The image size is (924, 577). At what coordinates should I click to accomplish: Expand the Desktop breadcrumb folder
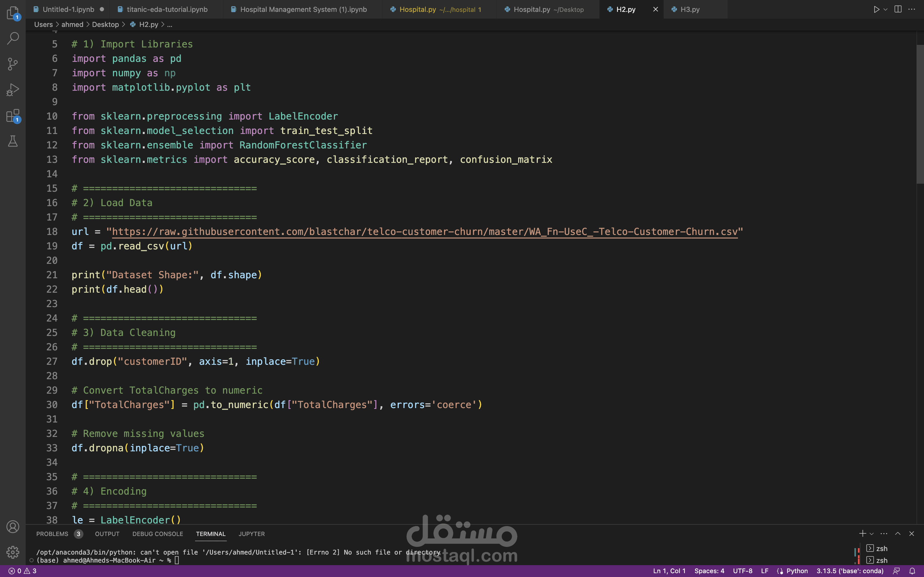[x=105, y=24]
